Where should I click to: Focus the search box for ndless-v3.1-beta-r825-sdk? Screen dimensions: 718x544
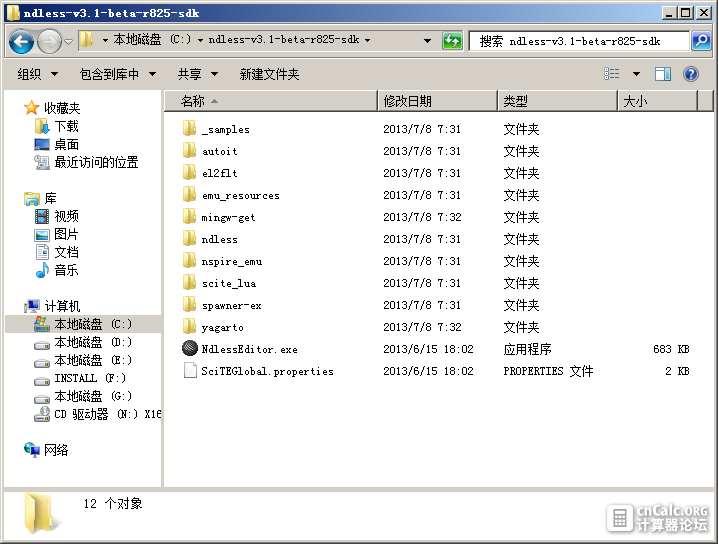point(579,41)
